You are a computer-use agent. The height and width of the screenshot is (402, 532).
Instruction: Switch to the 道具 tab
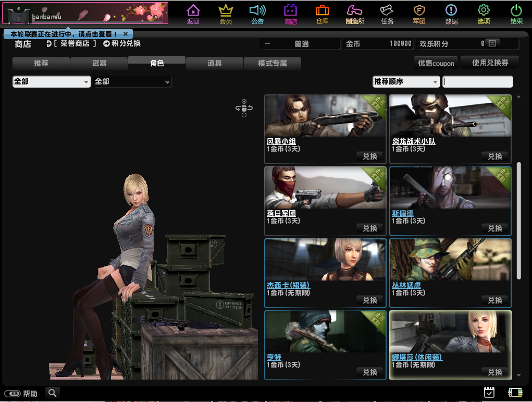(x=214, y=63)
